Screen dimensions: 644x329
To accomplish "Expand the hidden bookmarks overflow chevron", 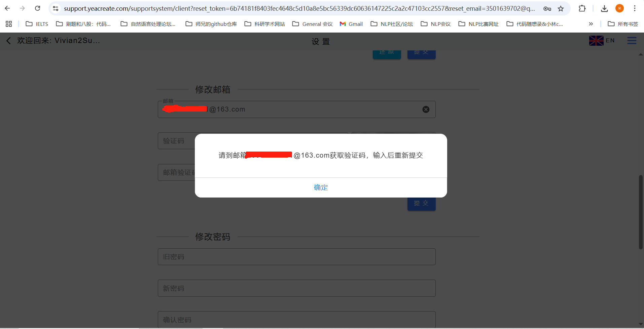I will (591, 24).
